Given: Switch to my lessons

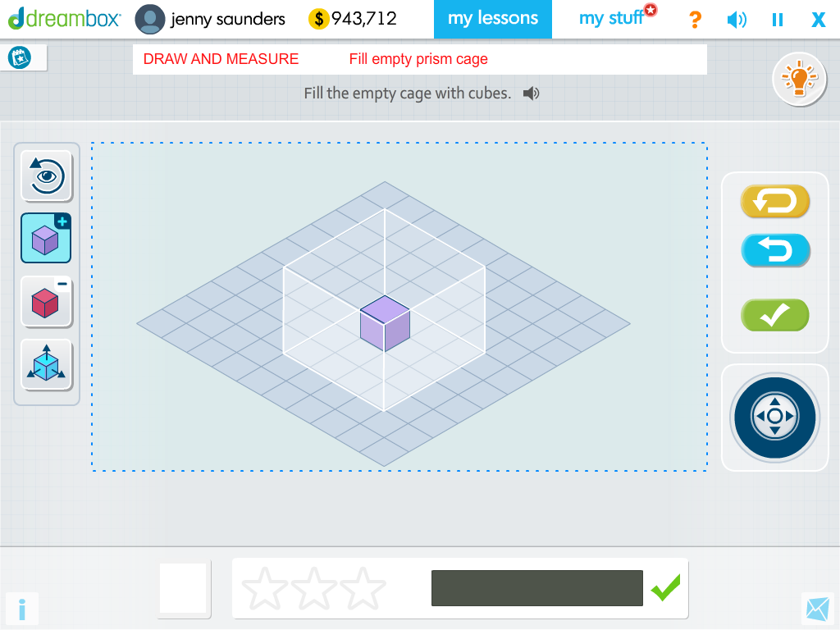Looking at the screenshot, I should [493, 18].
